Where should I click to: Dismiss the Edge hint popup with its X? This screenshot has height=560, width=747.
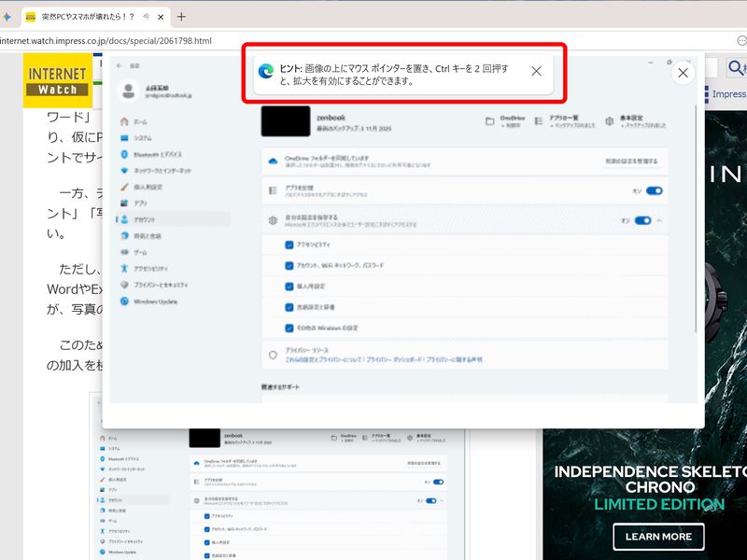[x=536, y=71]
